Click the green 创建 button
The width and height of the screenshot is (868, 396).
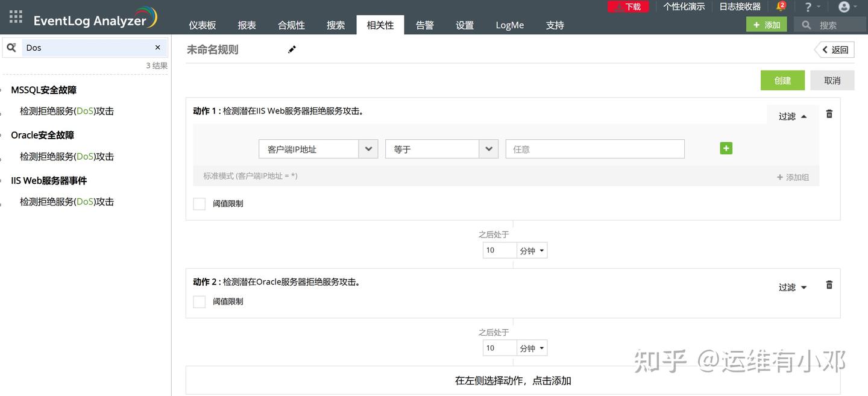tap(782, 80)
